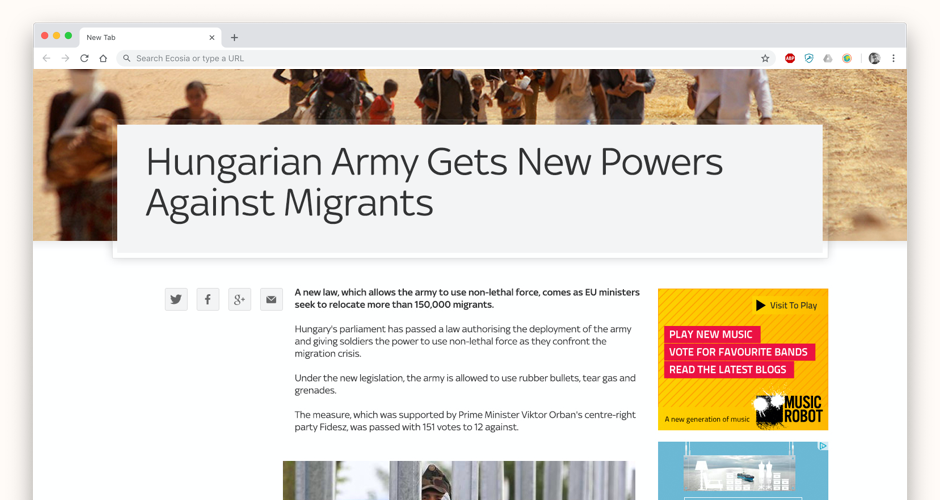
Task: Share the article on Google Plus
Action: click(x=239, y=299)
